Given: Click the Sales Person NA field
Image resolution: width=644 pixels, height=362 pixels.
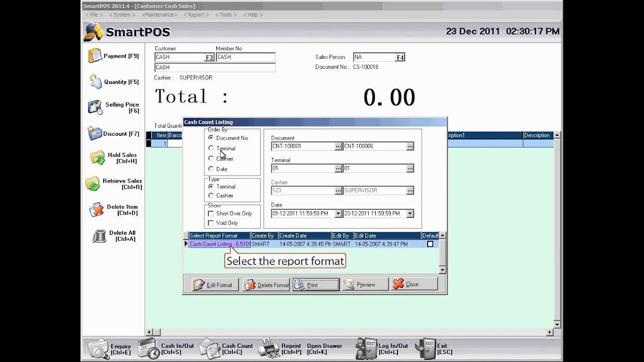Looking at the screenshot, I should [374, 57].
